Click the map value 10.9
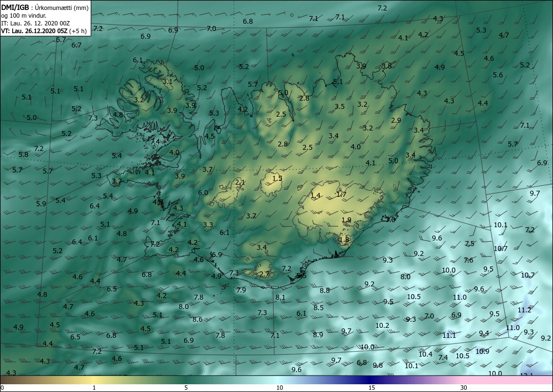 coord(482,352)
